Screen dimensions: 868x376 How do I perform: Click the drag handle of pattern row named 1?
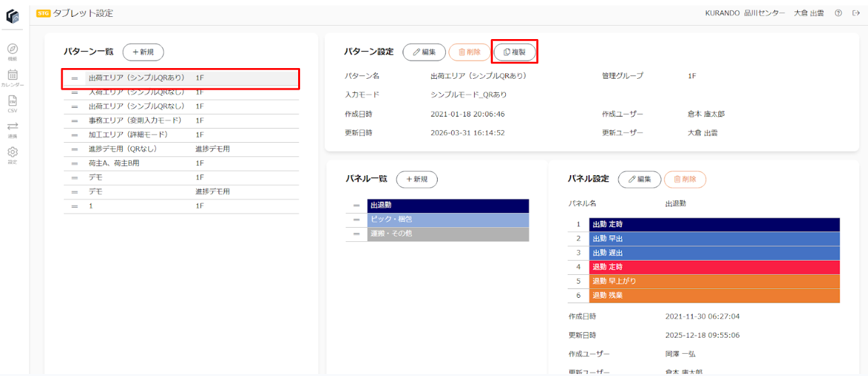75,206
